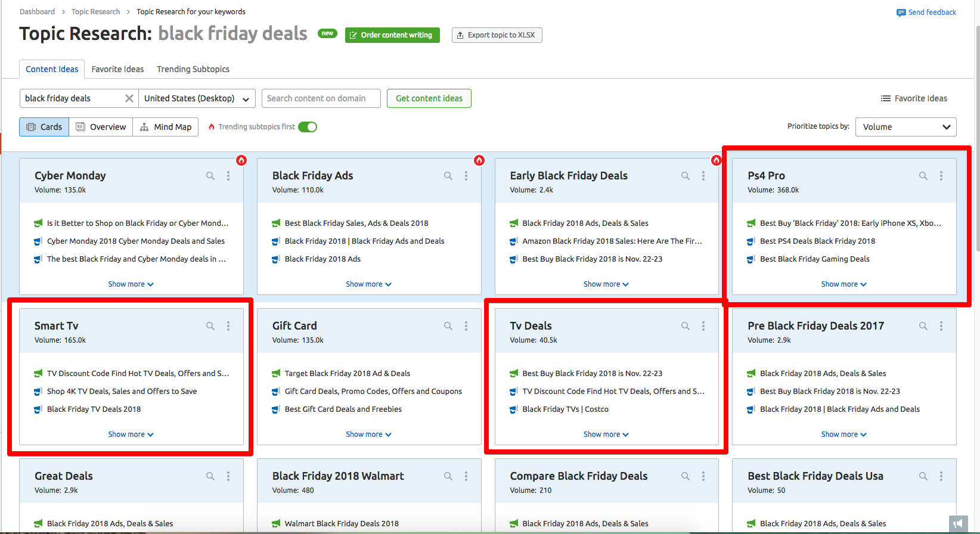The width and height of the screenshot is (980, 534).
Task: Click the announcement megaphone icon at bottom right
Action: click(958, 524)
